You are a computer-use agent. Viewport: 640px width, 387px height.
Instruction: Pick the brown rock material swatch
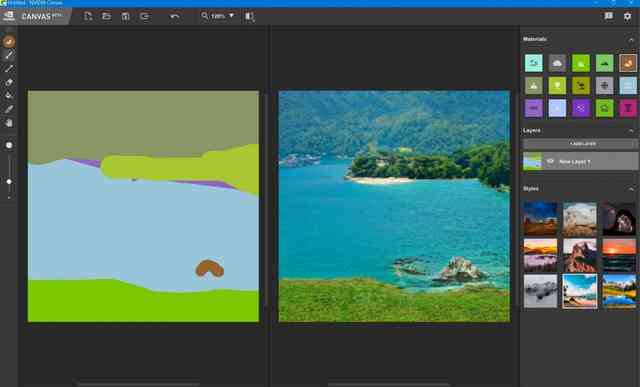628,63
